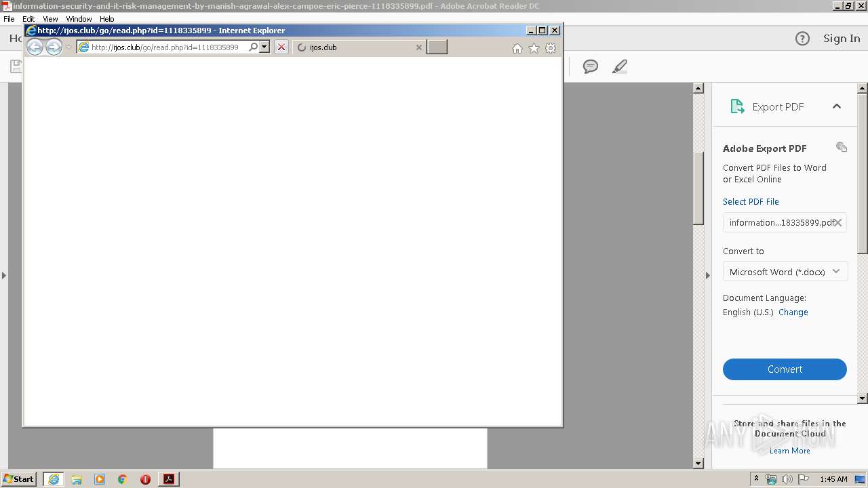Click the document vertical scrollbar thumb
The image size is (868, 488).
click(698, 188)
